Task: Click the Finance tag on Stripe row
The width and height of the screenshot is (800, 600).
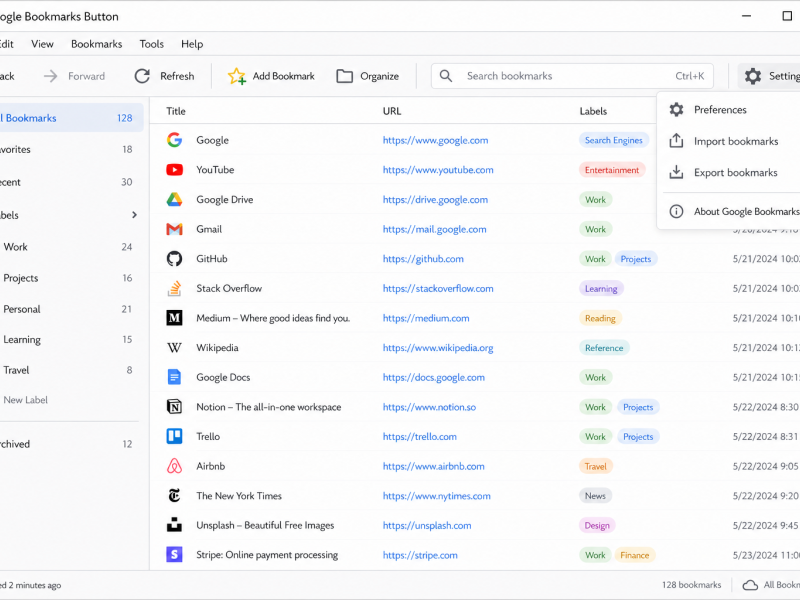Action: [x=635, y=555]
